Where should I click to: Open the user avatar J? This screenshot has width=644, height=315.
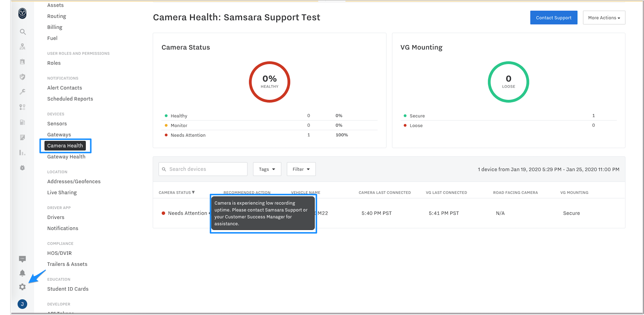point(23,304)
